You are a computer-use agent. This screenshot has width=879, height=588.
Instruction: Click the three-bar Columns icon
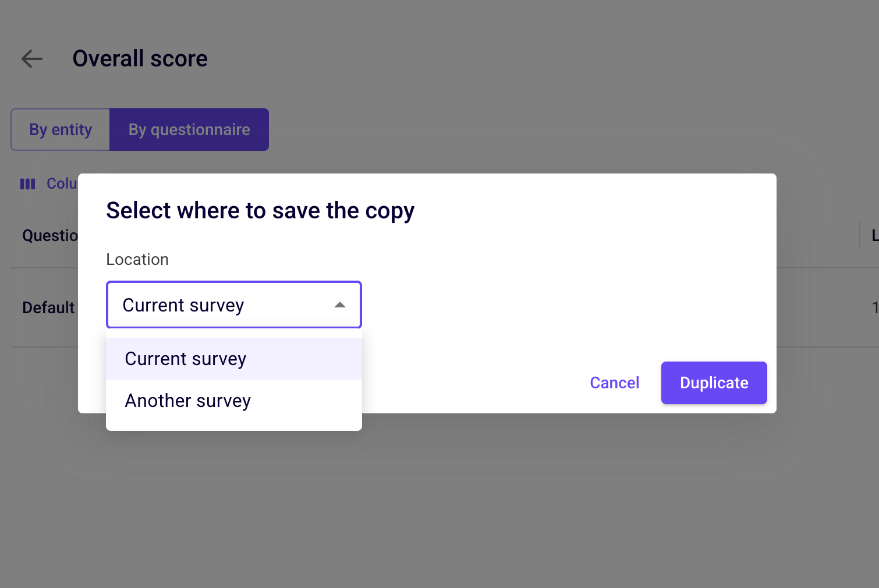[27, 184]
